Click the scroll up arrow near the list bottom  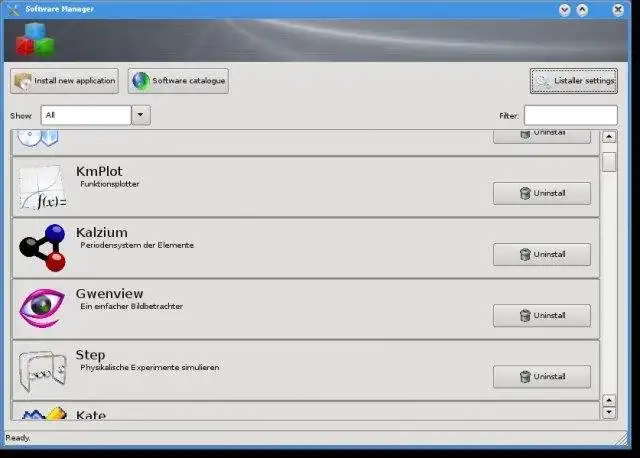click(x=609, y=400)
